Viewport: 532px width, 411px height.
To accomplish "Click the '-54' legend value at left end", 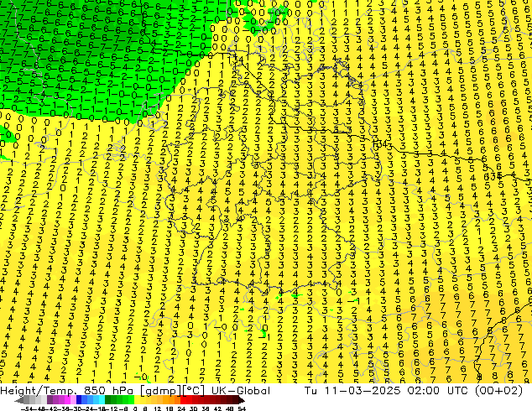I will point(27,408).
